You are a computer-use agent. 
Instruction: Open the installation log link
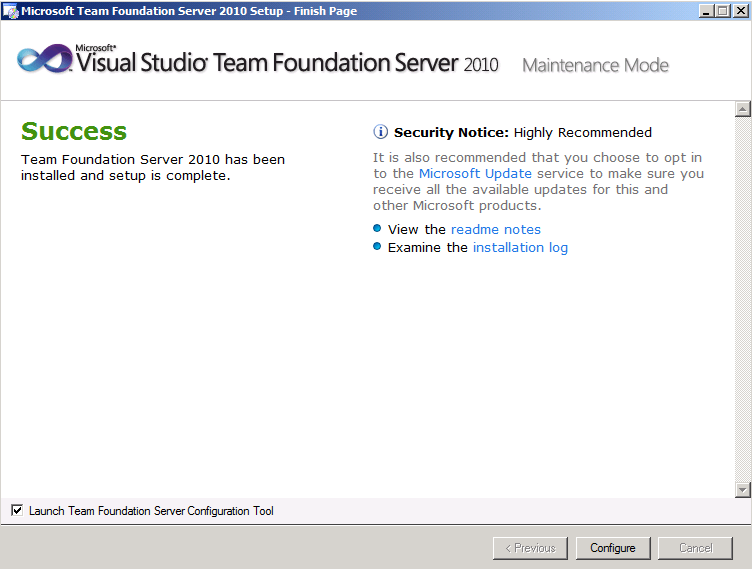click(x=520, y=248)
